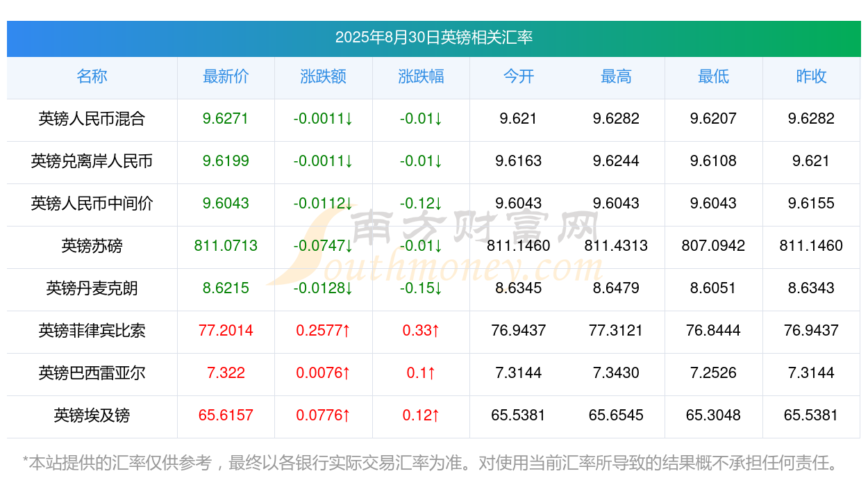
Task: Click high value 65.6545
Action: pos(616,416)
